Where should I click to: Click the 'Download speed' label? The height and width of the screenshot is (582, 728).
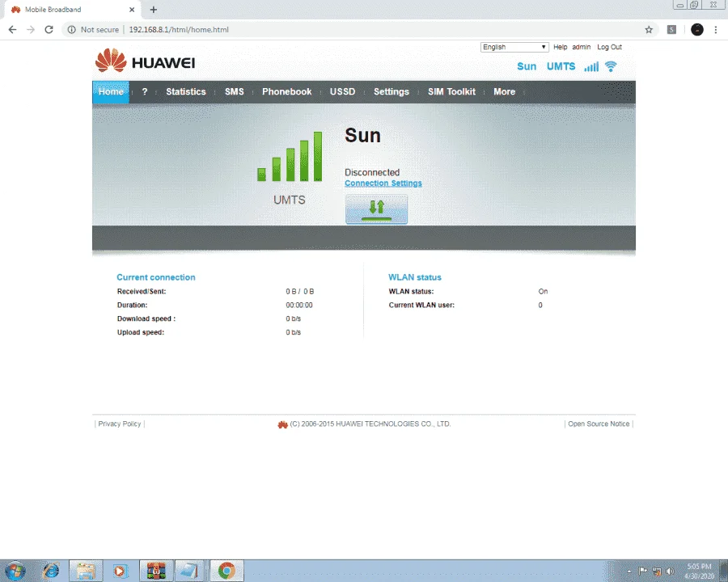pos(146,318)
